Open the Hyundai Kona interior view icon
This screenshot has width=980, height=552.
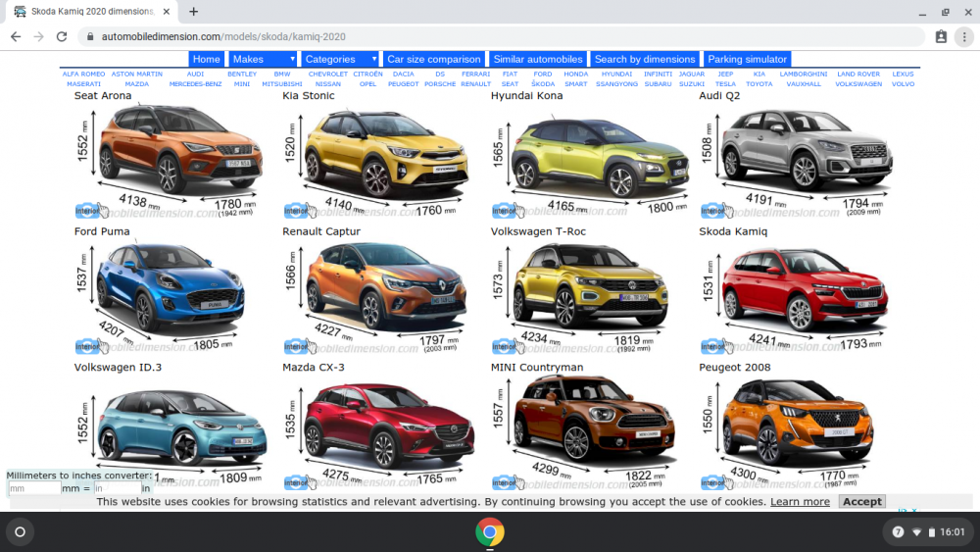tap(508, 211)
